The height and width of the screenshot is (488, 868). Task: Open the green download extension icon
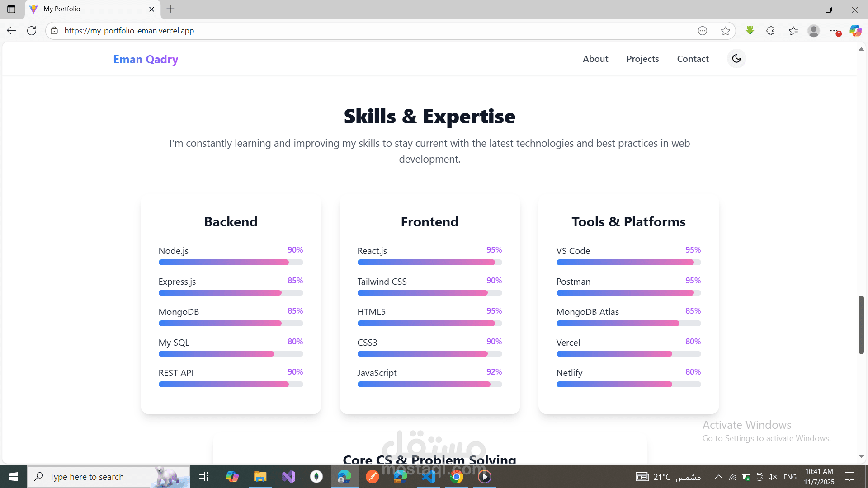click(750, 31)
